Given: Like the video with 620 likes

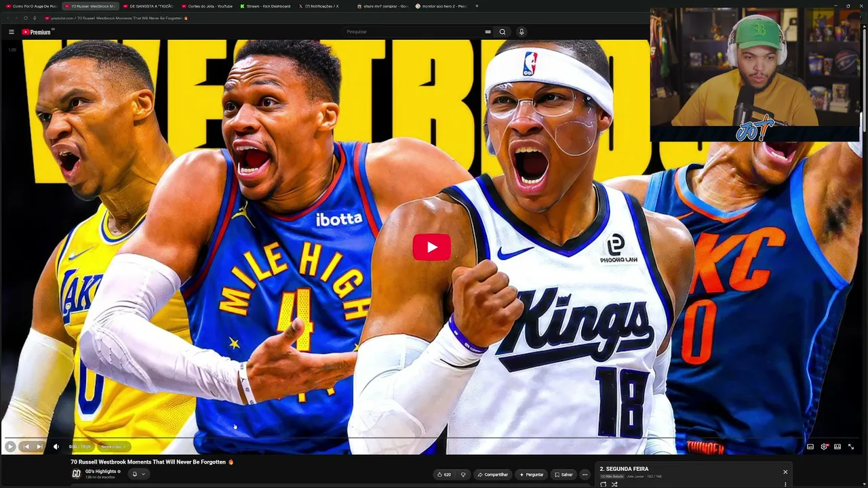Looking at the screenshot, I should pos(444,474).
